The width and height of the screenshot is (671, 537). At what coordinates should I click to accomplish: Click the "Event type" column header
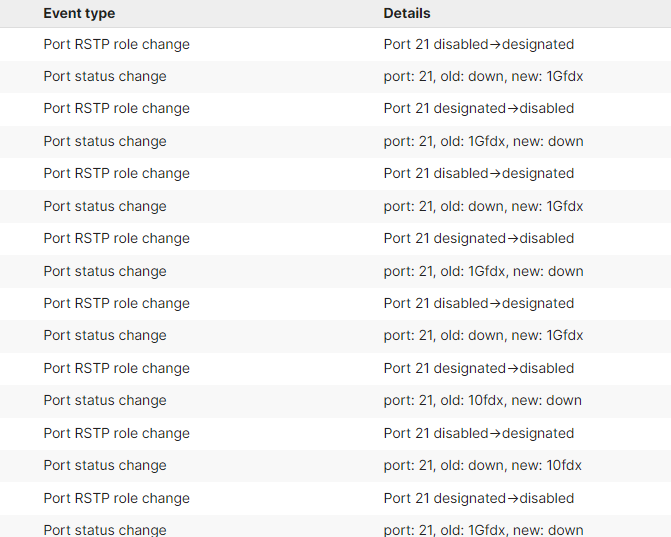[x=79, y=13]
